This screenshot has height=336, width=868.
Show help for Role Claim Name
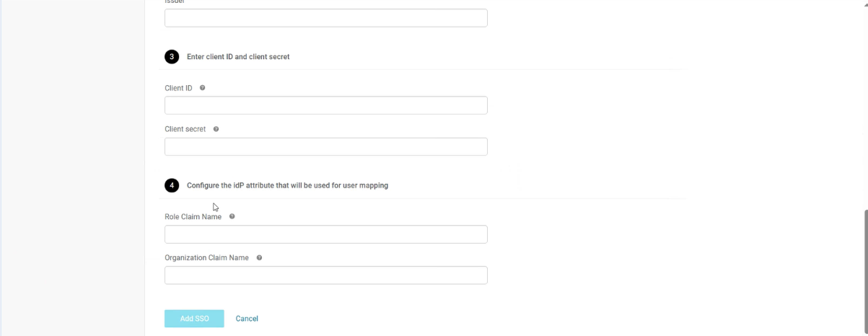(232, 216)
